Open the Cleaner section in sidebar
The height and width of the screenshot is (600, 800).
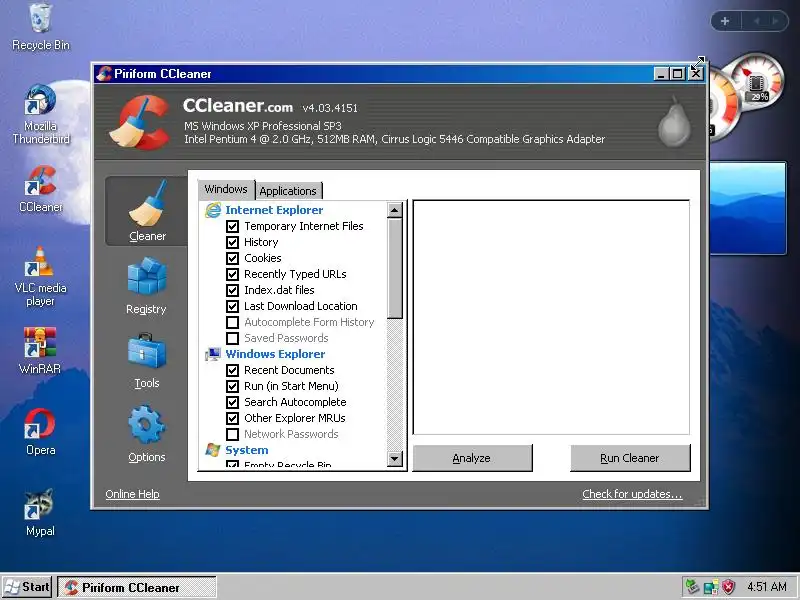[147, 211]
